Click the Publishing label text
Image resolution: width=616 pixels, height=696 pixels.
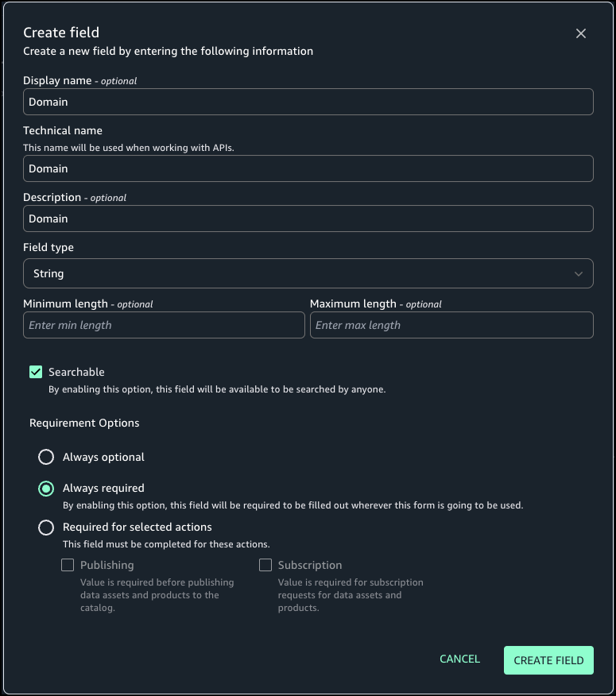coord(107,566)
